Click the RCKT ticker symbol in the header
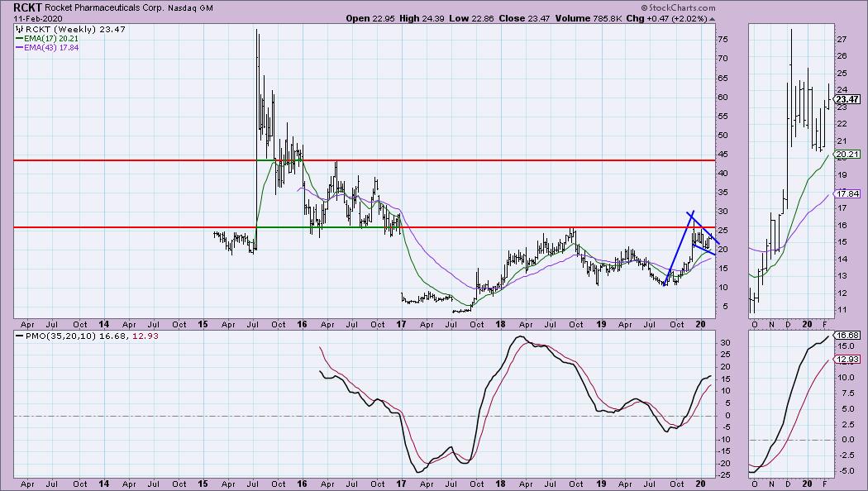Viewport: 868px width, 491px height. coord(27,7)
